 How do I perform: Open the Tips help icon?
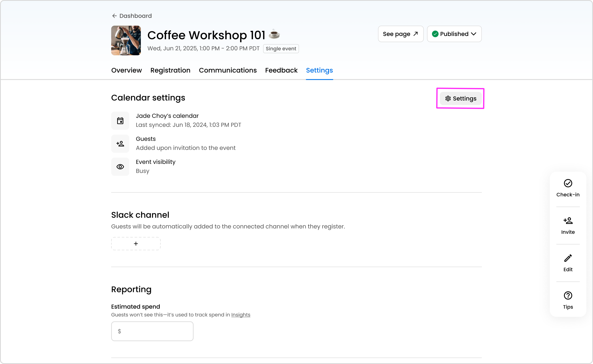click(568, 296)
